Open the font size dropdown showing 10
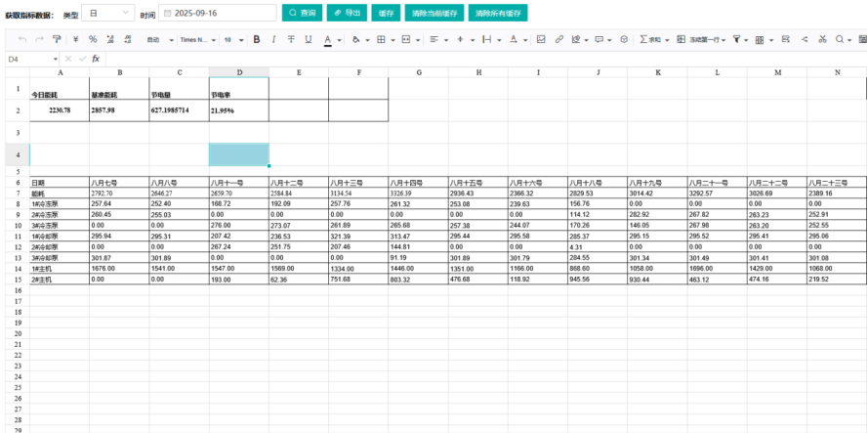This screenshot has height=433, width=868. [232, 40]
